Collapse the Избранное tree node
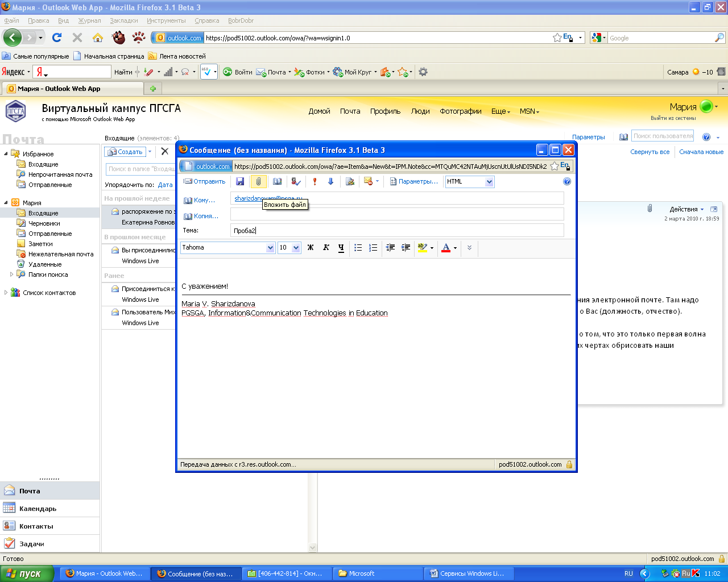 pos(6,153)
